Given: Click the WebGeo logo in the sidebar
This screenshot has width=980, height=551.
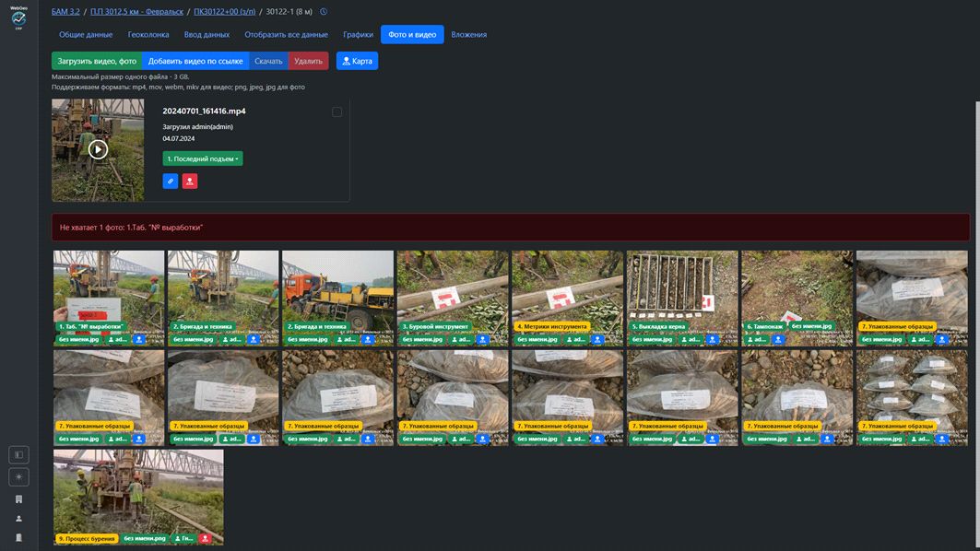Looking at the screenshot, I should pyautogui.click(x=18, y=18).
